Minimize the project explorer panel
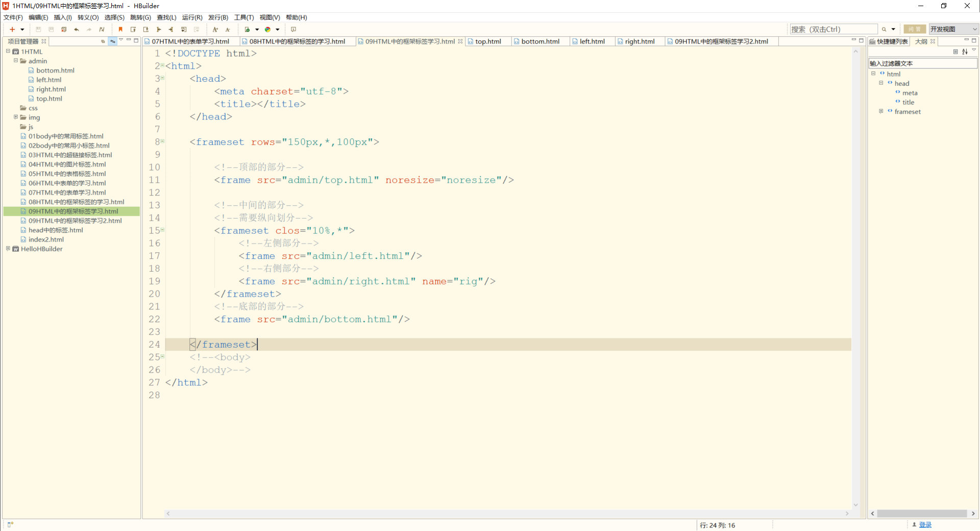Viewport: 980px width, 531px height. 129,40
